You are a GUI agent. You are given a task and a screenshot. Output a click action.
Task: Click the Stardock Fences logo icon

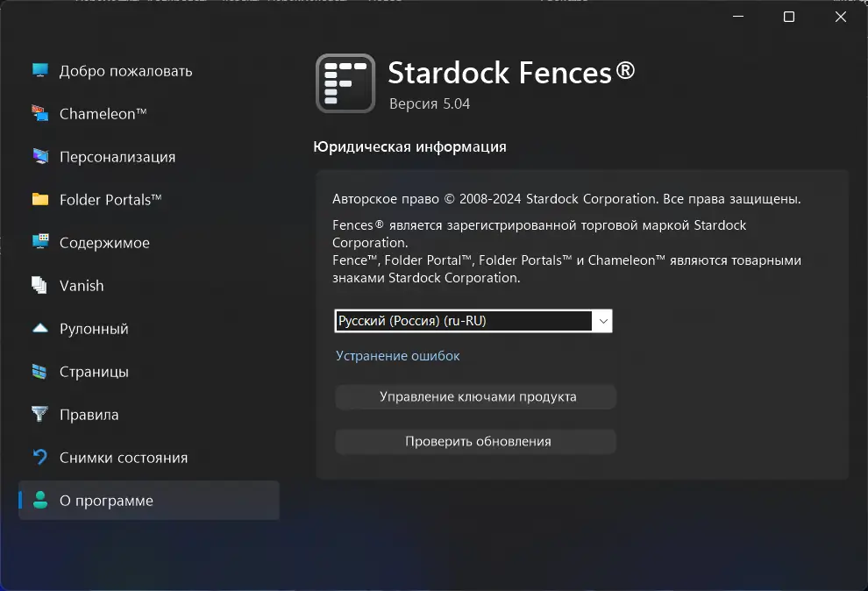click(345, 83)
